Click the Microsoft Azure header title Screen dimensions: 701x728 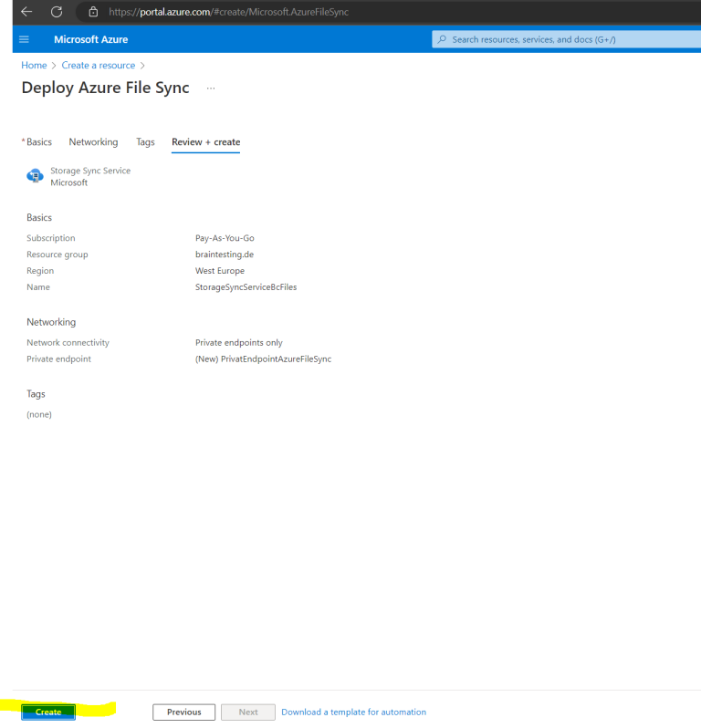click(x=90, y=39)
